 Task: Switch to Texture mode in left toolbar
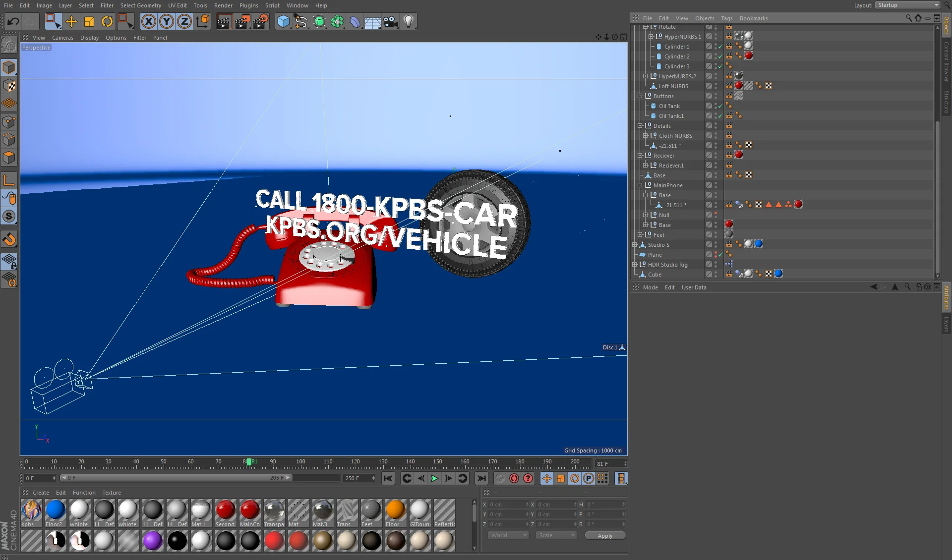(x=9, y=86)
